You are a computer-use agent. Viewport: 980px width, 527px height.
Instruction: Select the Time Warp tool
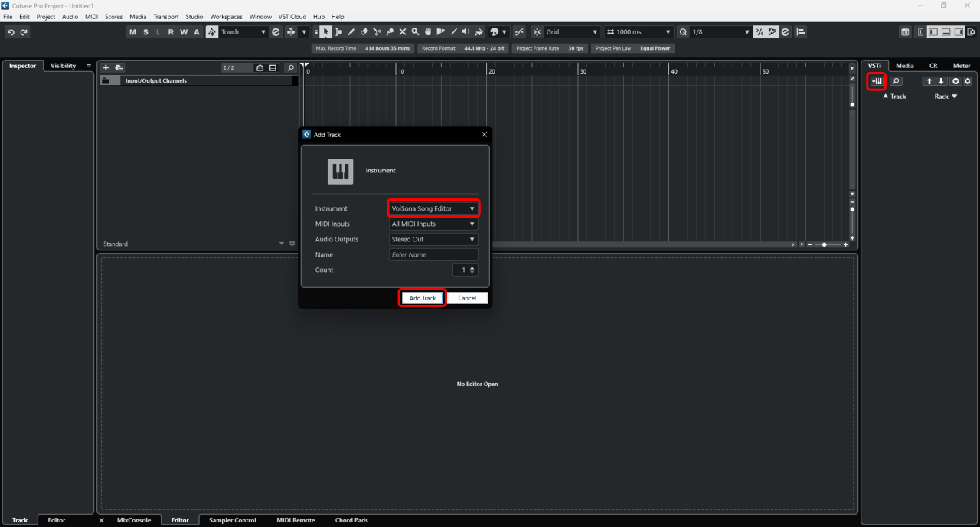click(441, 32)
